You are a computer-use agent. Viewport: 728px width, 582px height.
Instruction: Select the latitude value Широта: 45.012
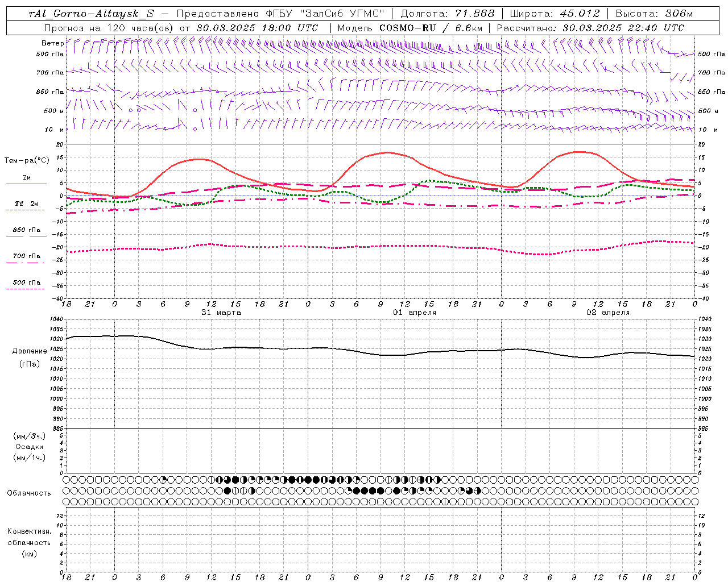coord(555,14)
